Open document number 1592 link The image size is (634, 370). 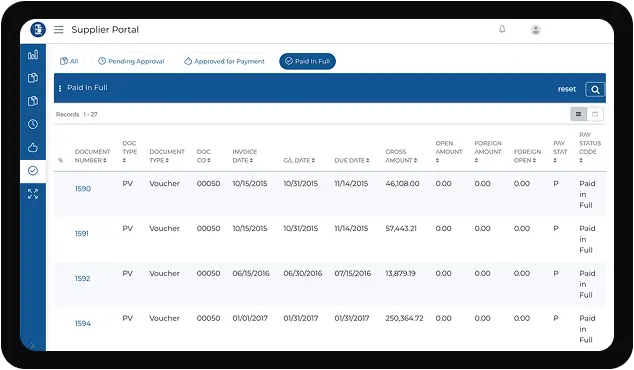(82, 278)
